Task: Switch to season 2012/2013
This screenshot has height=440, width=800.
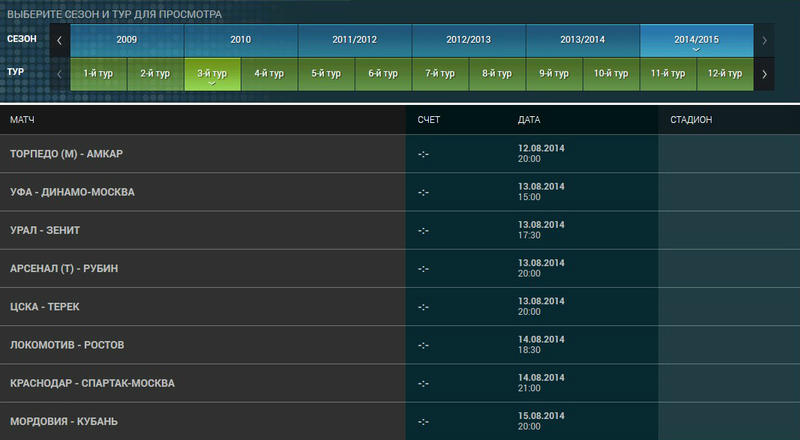Action: [468, 40]
